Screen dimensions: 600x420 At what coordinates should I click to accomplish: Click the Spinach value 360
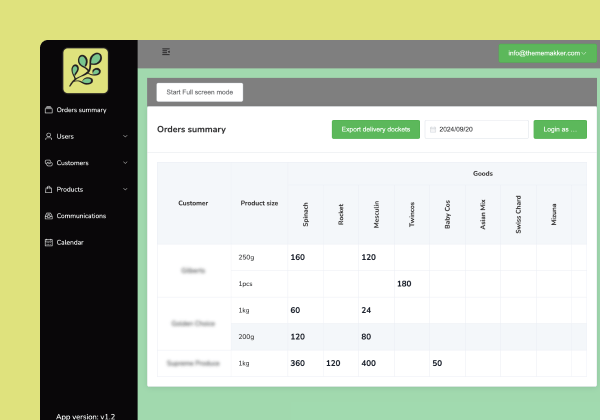[x=298, y=363]
